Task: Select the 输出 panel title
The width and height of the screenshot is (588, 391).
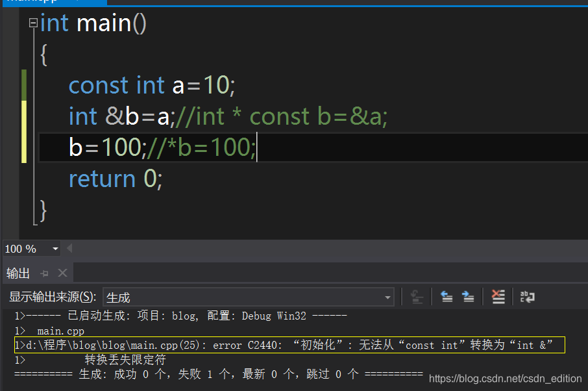Action: [18, 273]
